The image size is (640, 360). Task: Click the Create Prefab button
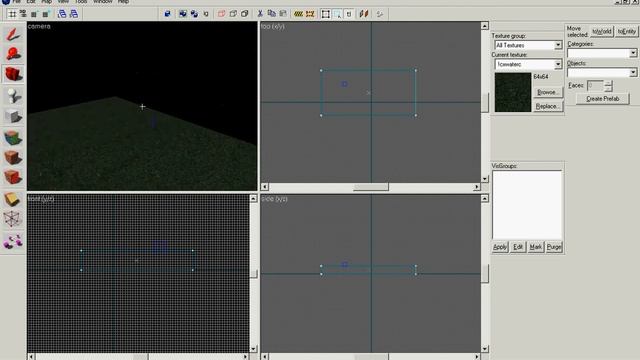(602, 99)
